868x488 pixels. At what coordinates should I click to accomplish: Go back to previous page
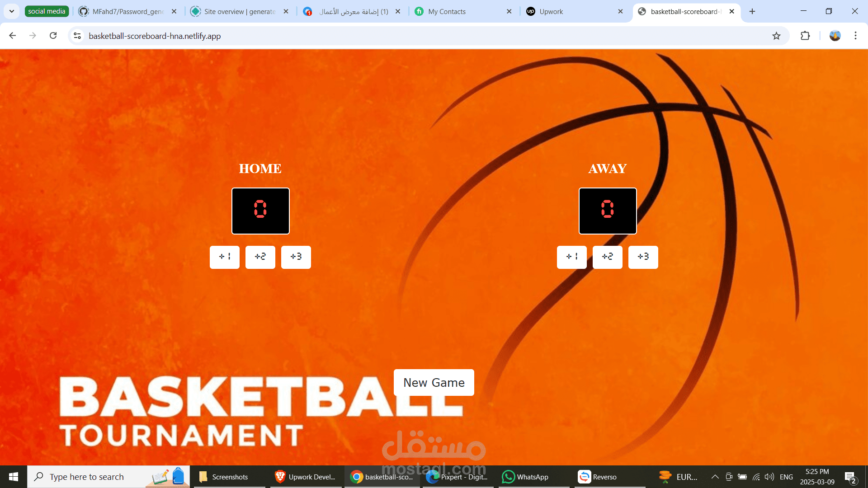point(13,36)
